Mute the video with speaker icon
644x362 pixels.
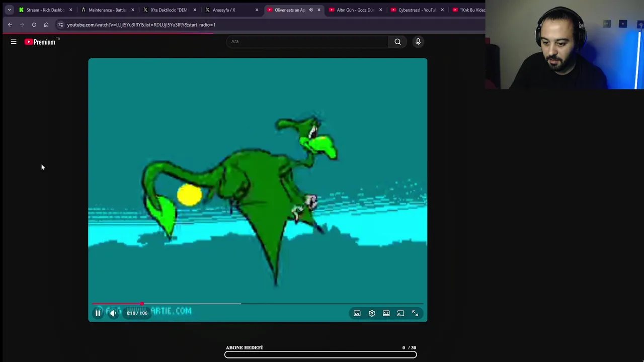point(113,313)
